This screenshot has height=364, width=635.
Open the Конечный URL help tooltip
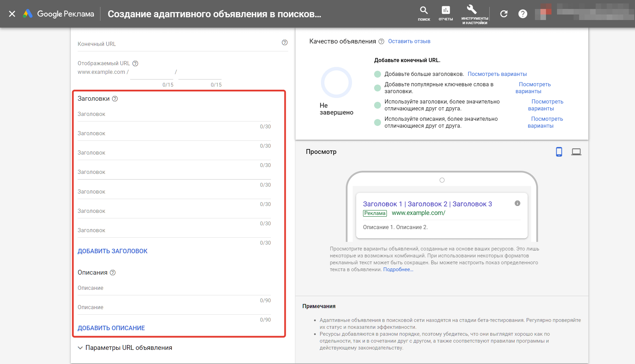[x=284, y=43]
